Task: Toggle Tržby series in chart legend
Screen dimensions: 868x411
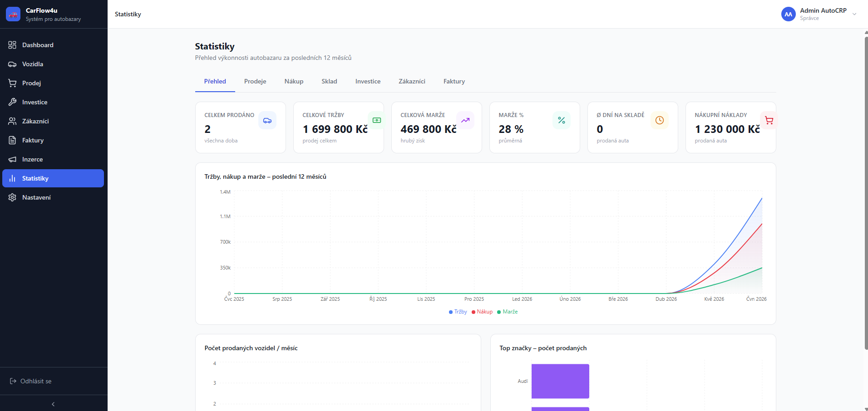Action: (458, 312)
